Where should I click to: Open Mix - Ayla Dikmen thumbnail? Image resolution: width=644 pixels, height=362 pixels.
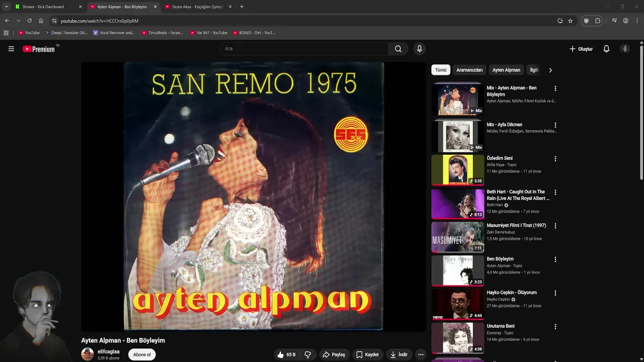tap(458, 136)
